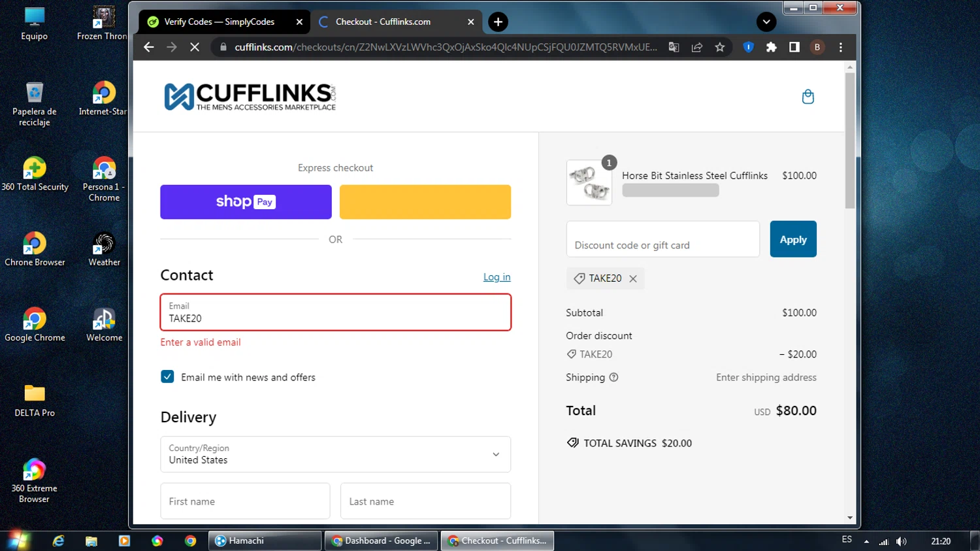Click the address bar URL
The width and height of the screenshot is (980, 551).
click(x=446, y=47)
